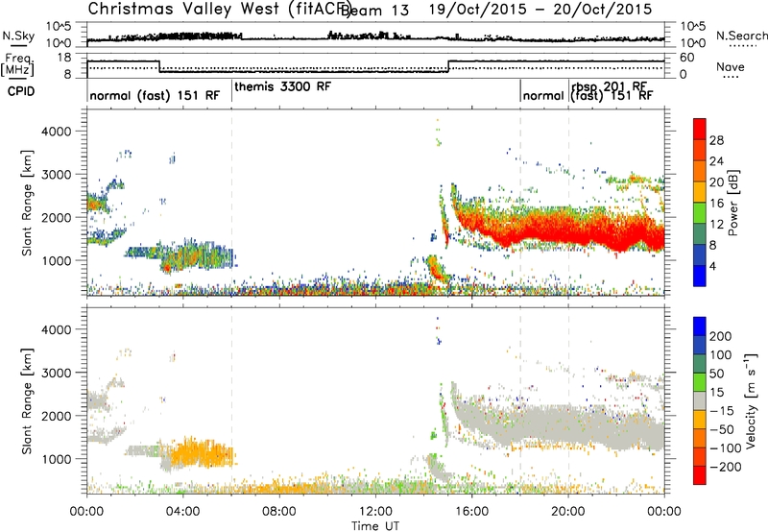
Task: Click the 'Power [dB]' color bar label
Action: coord(733,203)
